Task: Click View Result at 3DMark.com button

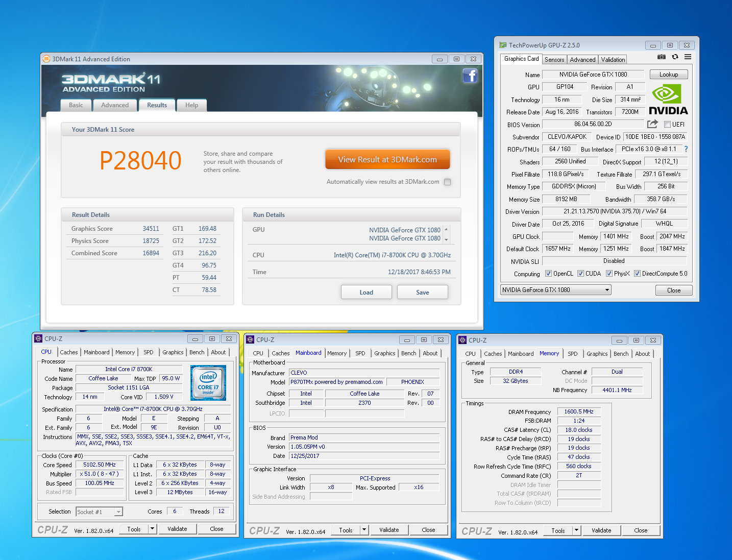Action: click(387, 159)
